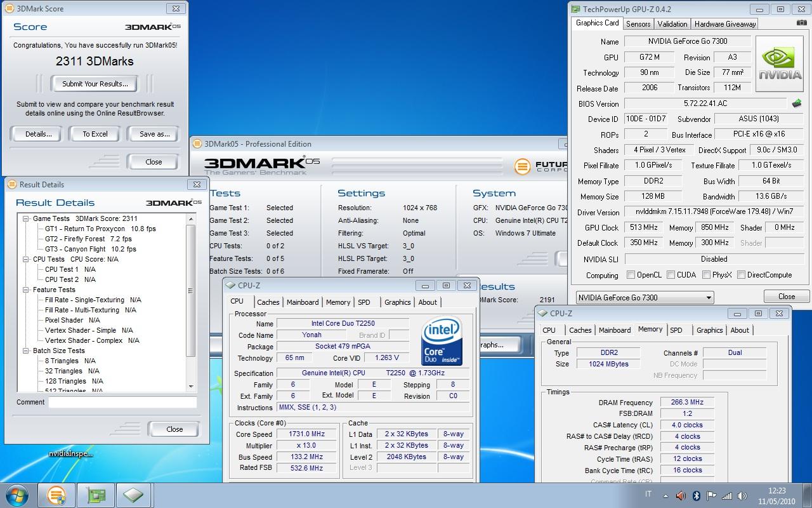Click the Core Speed value 1731.0 MHz
This screenshot has height=508, width=812.
[x=307, y=434]
